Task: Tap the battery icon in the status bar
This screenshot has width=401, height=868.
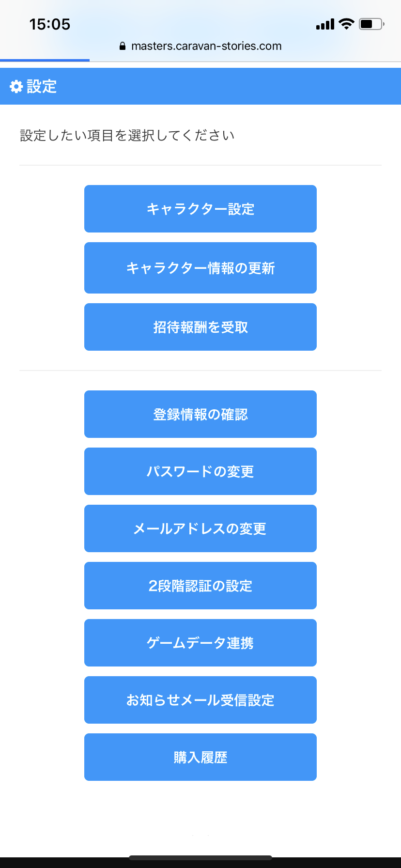Action: [x=371, y=24]
